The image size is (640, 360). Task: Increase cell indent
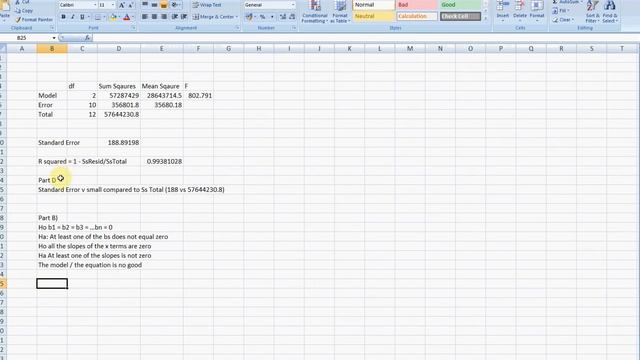(184, 17)
